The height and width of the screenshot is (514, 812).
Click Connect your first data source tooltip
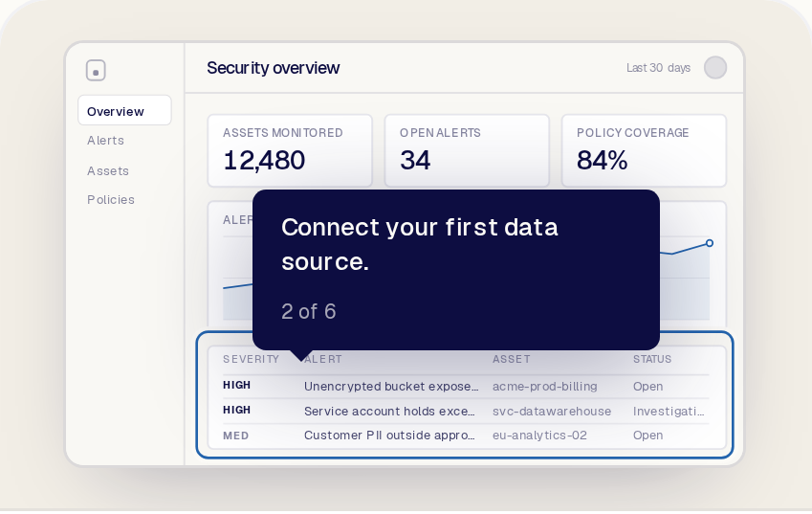(x=455, y=269)
